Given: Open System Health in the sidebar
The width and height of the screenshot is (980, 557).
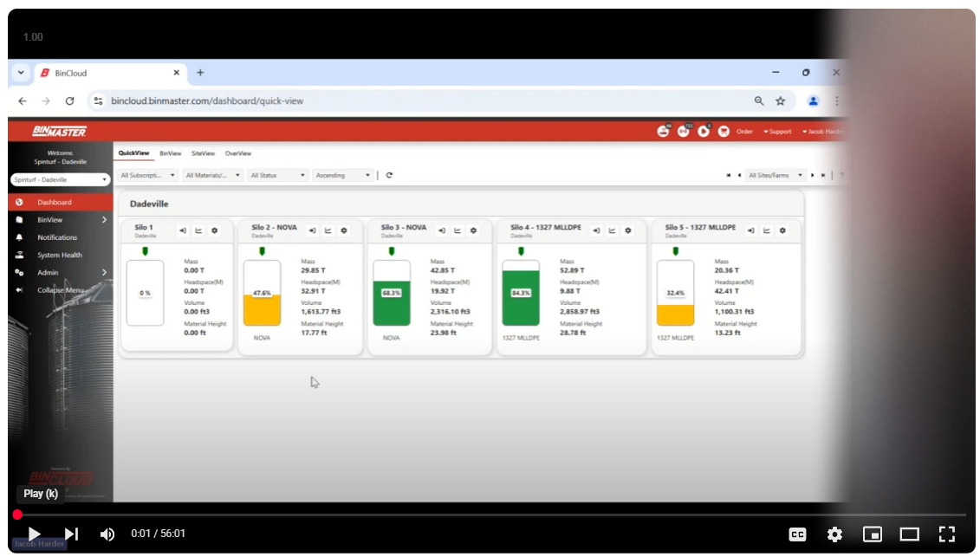Looking at the screenshot, I should [x=61, y=255].
